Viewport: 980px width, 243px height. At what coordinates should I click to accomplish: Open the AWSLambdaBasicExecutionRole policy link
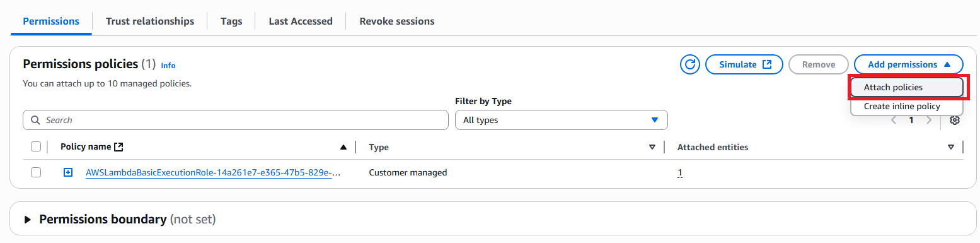pyautogui.click(x=213, y=172)
